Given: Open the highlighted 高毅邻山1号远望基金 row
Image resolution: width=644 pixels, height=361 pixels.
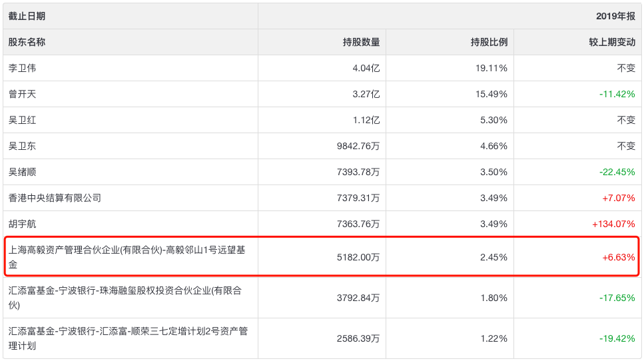Looking at the screenshot, I should click(322, 256).
